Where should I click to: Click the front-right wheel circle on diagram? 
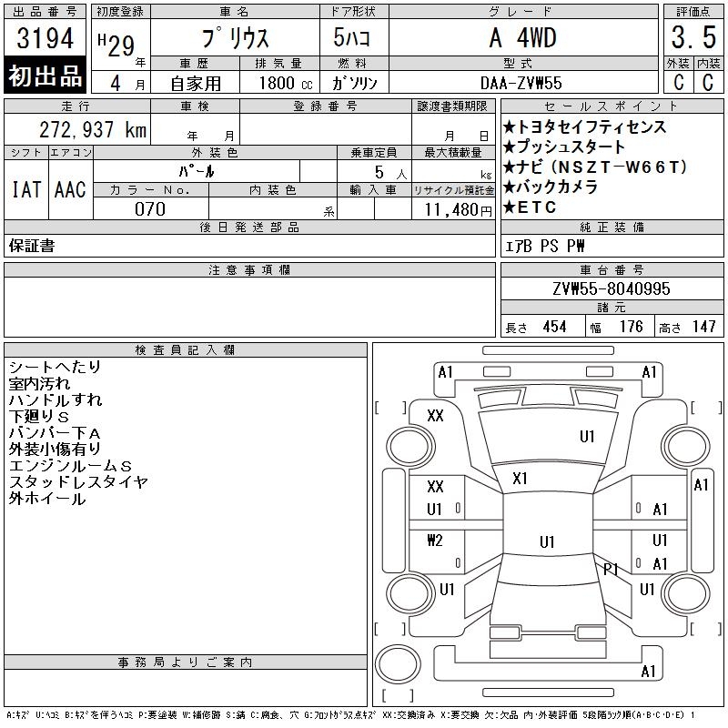coord(685,447)
